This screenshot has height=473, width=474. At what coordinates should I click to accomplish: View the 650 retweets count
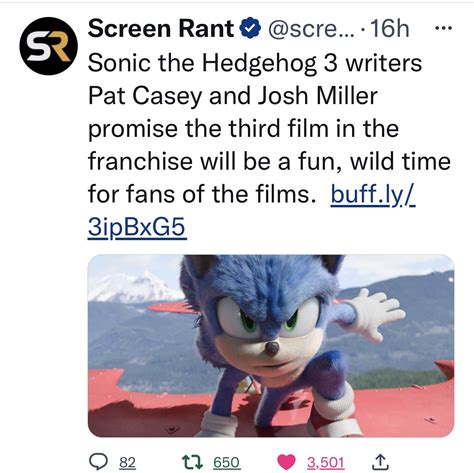[226, 463]
